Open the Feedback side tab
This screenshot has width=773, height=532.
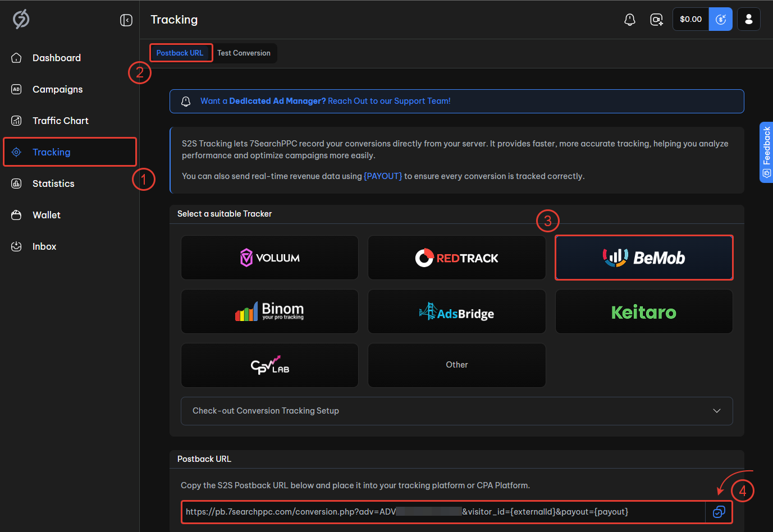tap(766, 152)
